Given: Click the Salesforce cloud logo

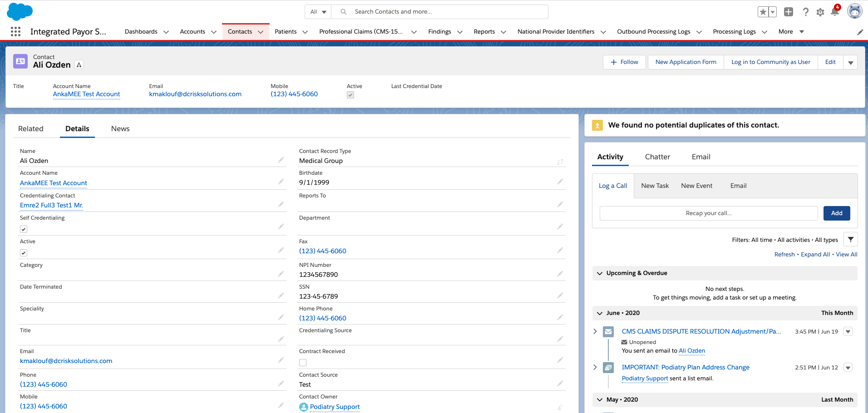Looking at the screenshot, I should [20, 12].
